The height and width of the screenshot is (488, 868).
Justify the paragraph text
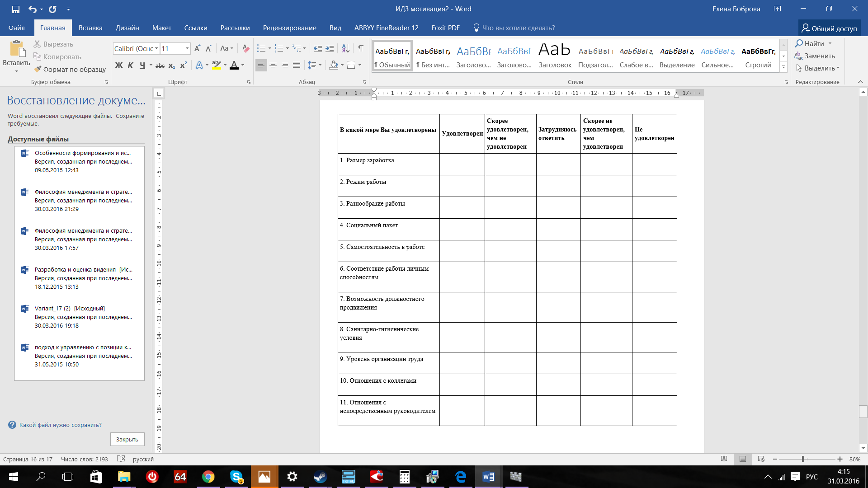tap(297, 65)
